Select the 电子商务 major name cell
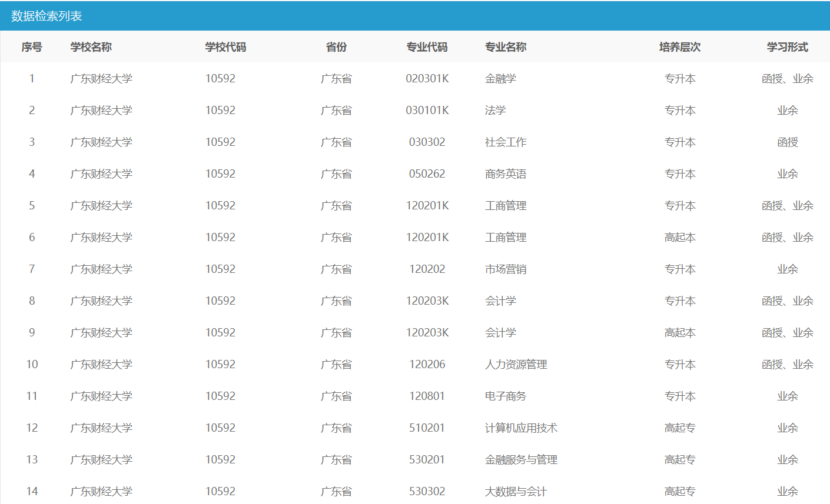 (x=506, y=396)
